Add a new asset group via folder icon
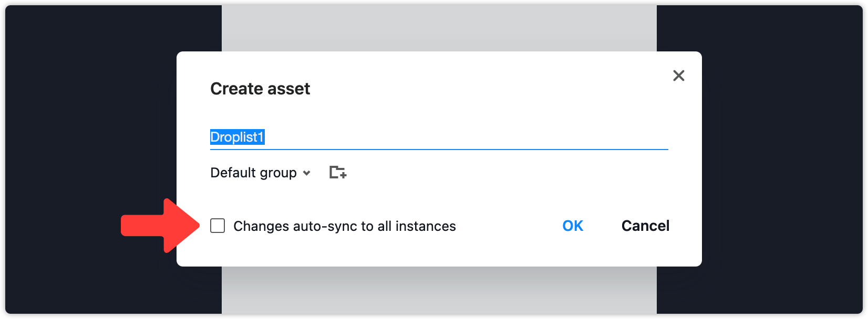 tap(338, 172)
